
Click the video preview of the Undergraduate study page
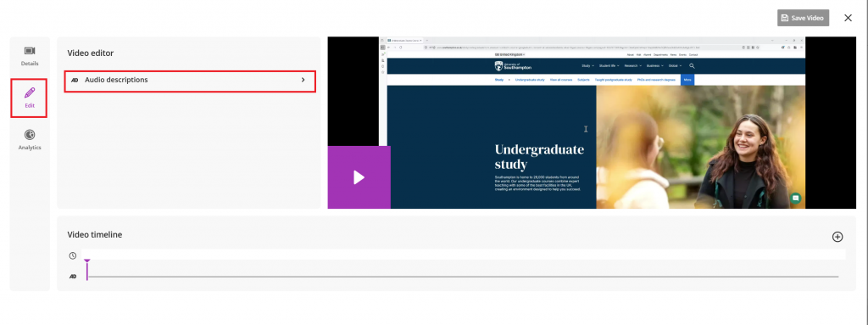[x=592, y=122]
